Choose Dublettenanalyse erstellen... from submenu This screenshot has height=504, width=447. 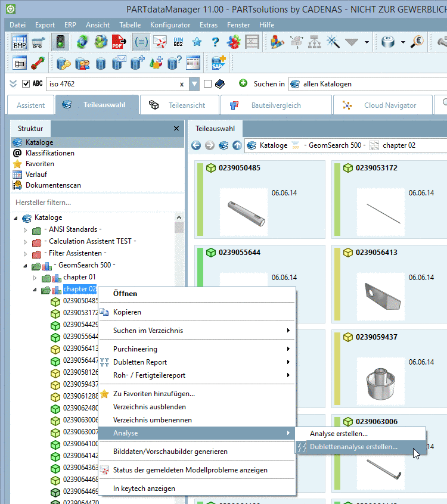point(353,447)
